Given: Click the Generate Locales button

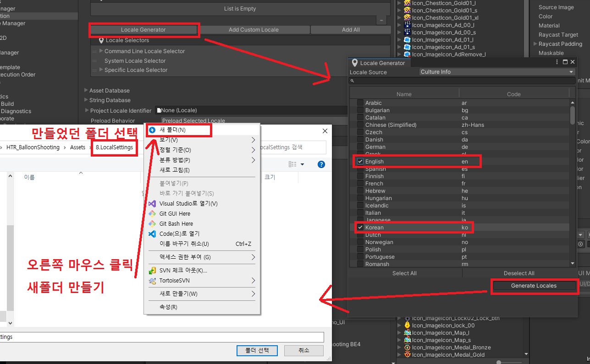Looking at the screenshot, I should pyautogui.click(x=534, y=286).
